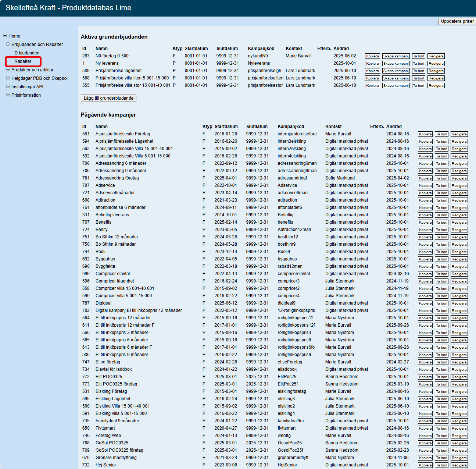Create campaign for N0 företag 0-500
Viewport: 476px width, 469px height.
click(x=396, y=56)
